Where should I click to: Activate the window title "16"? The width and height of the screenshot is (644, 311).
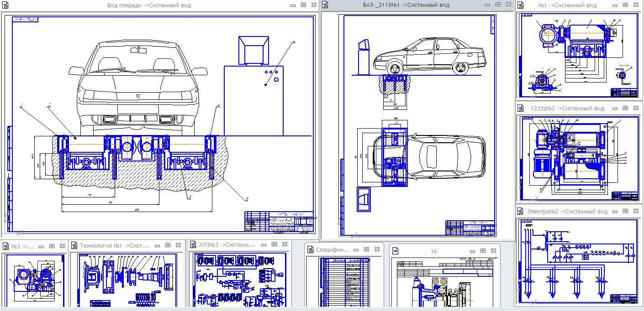pos(434,251)
